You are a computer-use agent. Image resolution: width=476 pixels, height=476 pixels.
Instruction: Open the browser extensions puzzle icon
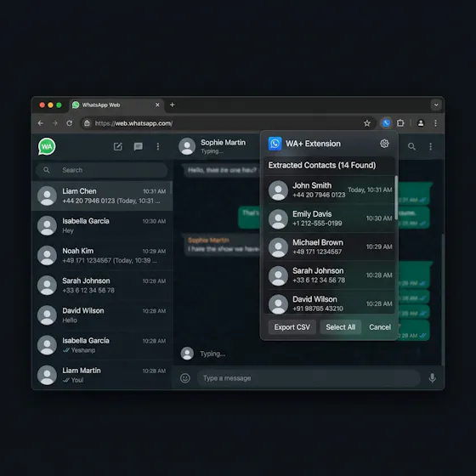click(x=400, y=123)
